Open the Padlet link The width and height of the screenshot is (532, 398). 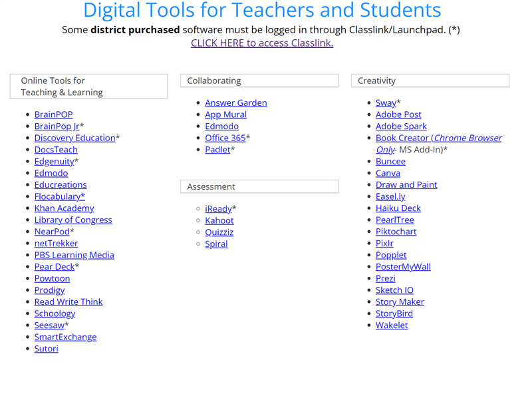pos(218,150)
